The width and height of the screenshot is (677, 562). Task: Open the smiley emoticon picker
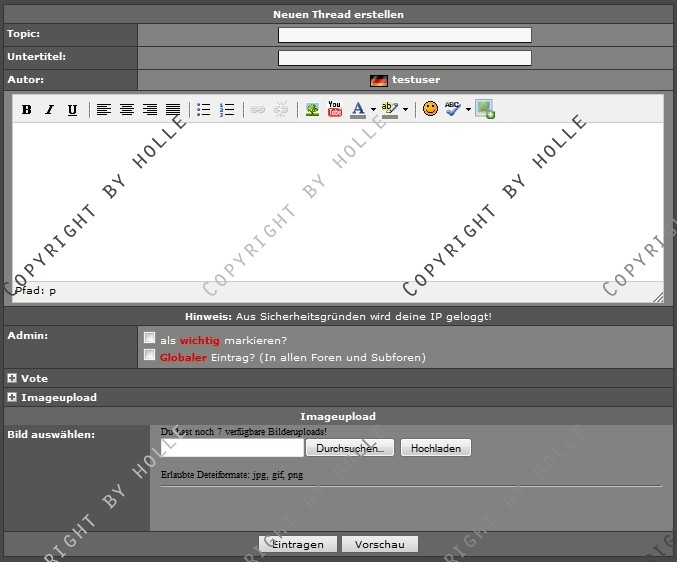pos(430,110)
